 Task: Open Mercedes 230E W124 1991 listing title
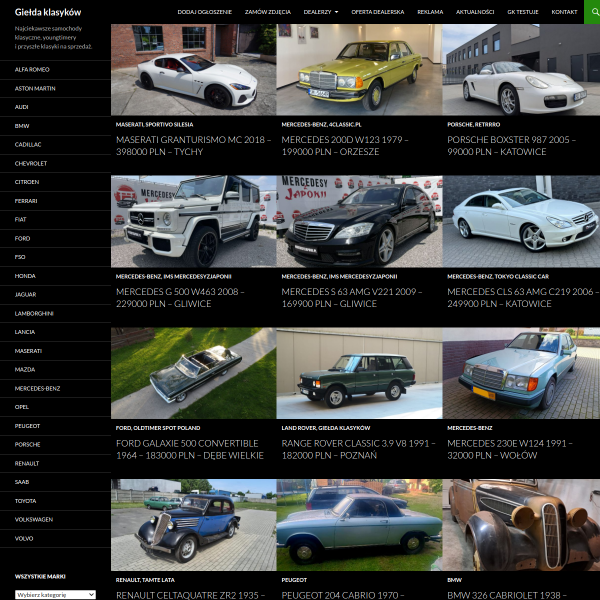click(x=510, y=449)
